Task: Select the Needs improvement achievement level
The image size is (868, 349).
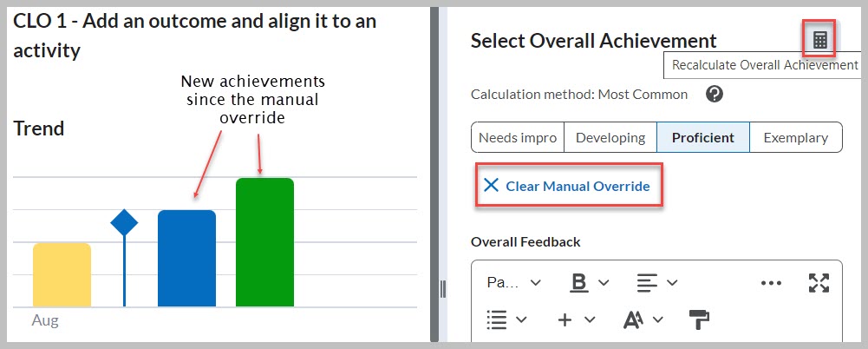Action: (x=518, y=137)
